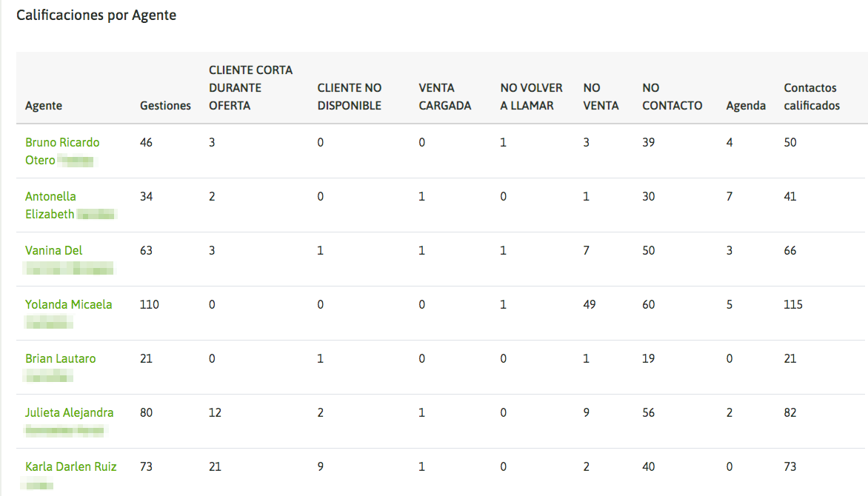Click Yolanda Micaela's 115 contactos calificados value
This screenshot has height=496, width=868.
pyautogui.click(x=793, y=305)
